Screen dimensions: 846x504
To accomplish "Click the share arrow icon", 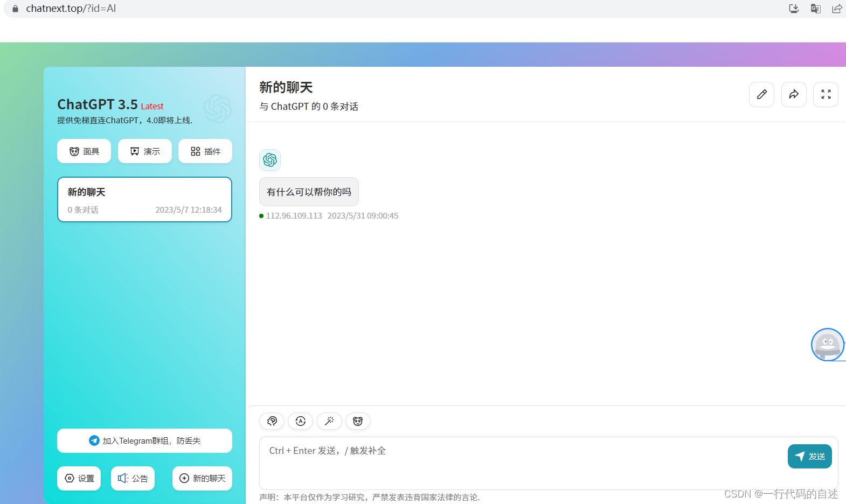I will pos(794,95).
